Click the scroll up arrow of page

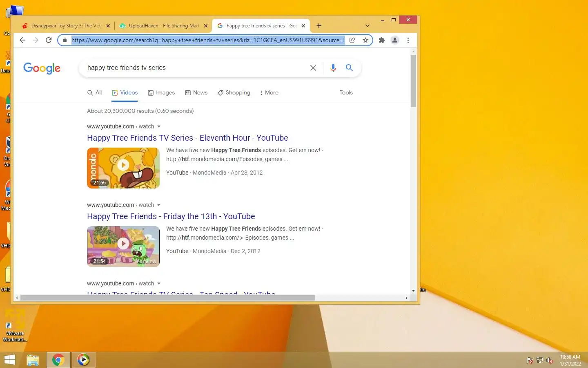(x=413, y=52)
